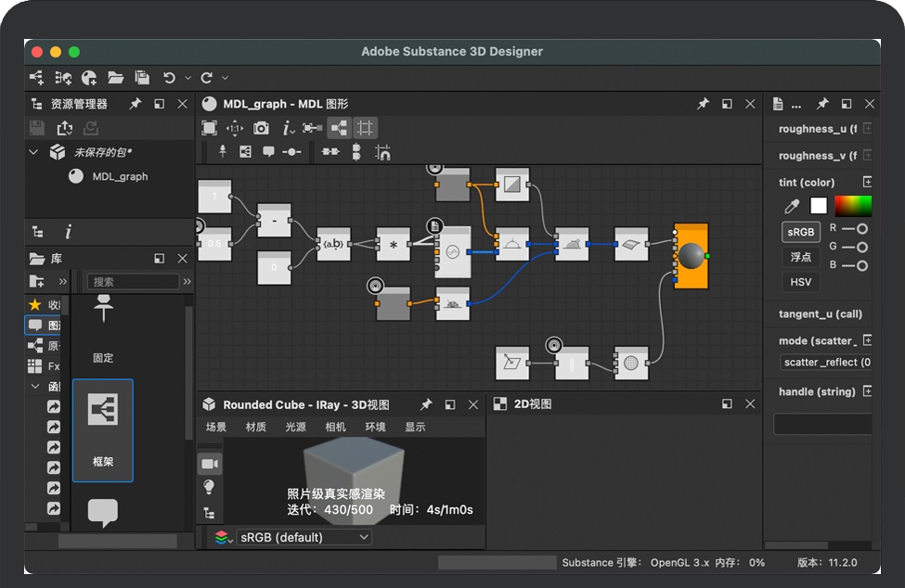Click the camera screenshot icon in graph toolbar
Viewport: 905px width, 588px height.
[262, 128]
